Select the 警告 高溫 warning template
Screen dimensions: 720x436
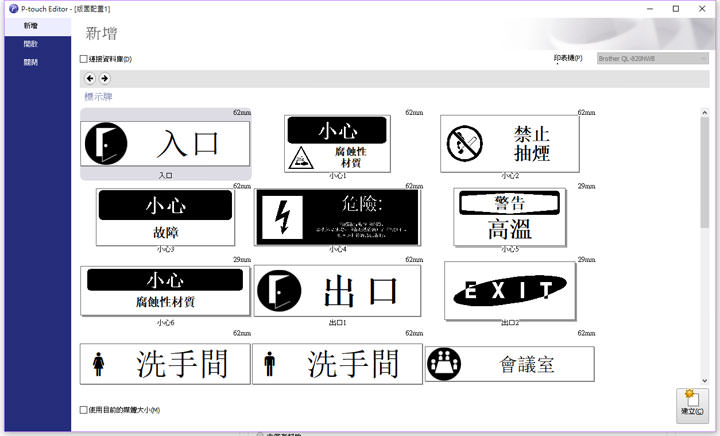click(x=510, y=216)
